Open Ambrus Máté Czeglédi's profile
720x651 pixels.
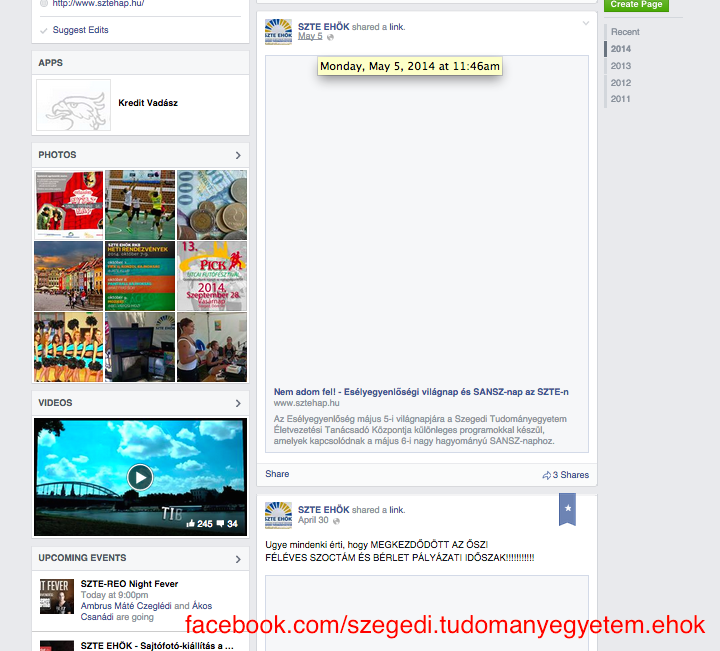[126, 606]
